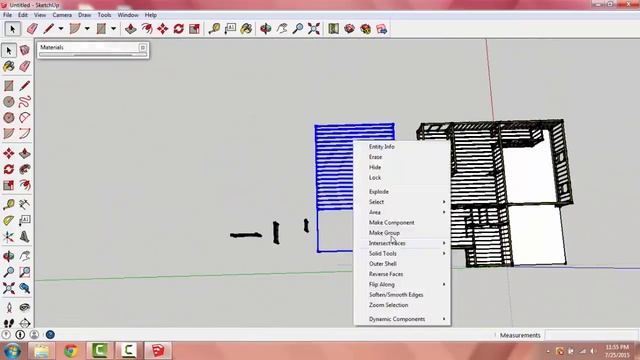Choose Entity Info from context menu

click(382, 147)
